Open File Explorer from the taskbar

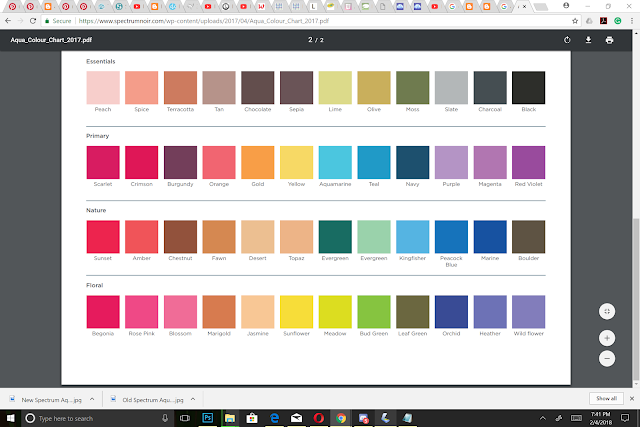[230, 418]
